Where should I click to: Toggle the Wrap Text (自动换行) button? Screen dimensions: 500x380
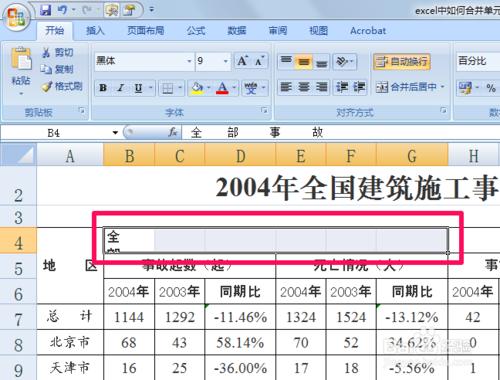coord(402,62)
